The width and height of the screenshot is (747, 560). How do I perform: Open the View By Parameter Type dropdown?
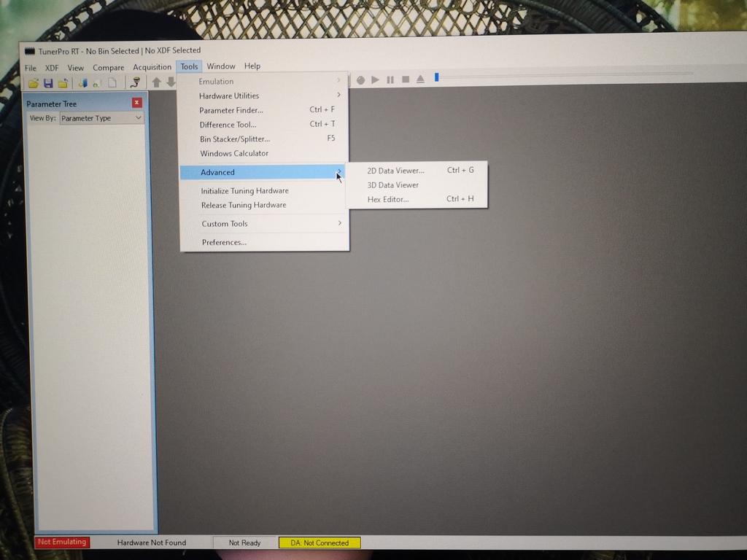[101, 118]
